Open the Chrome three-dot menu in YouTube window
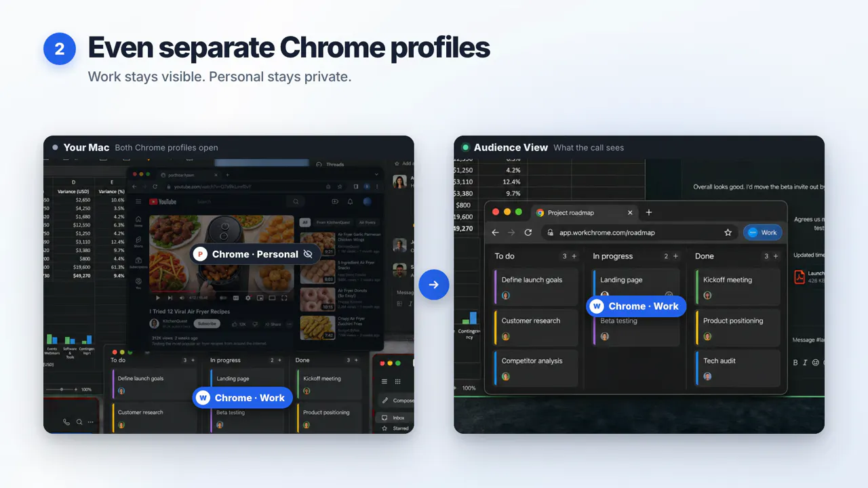This screenshot has height=488, width=868. [377, 186]
